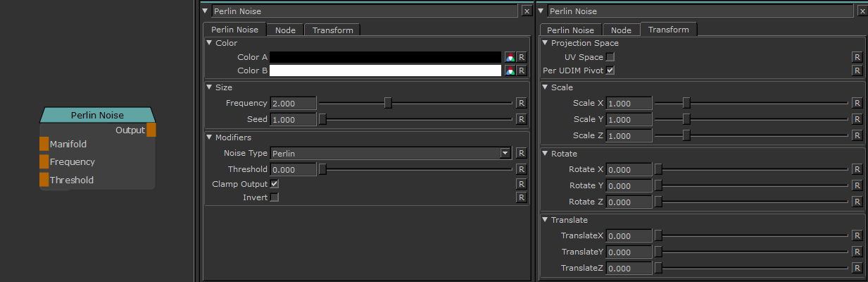Reset Frequency with its R button
Image resolution: width=868 pixels, height=282 pixels.
(x=522, y=103)
